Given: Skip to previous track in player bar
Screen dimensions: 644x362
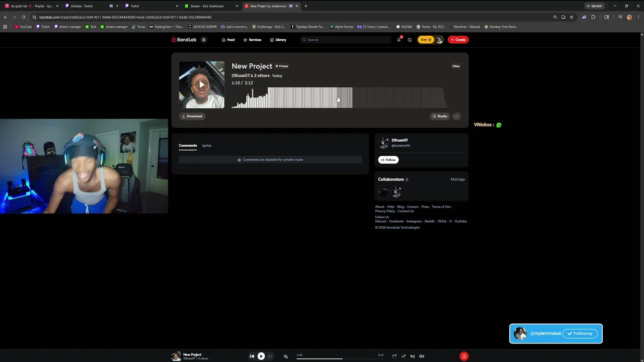Looking at the screenshot, I should click(x=252, y=356).
